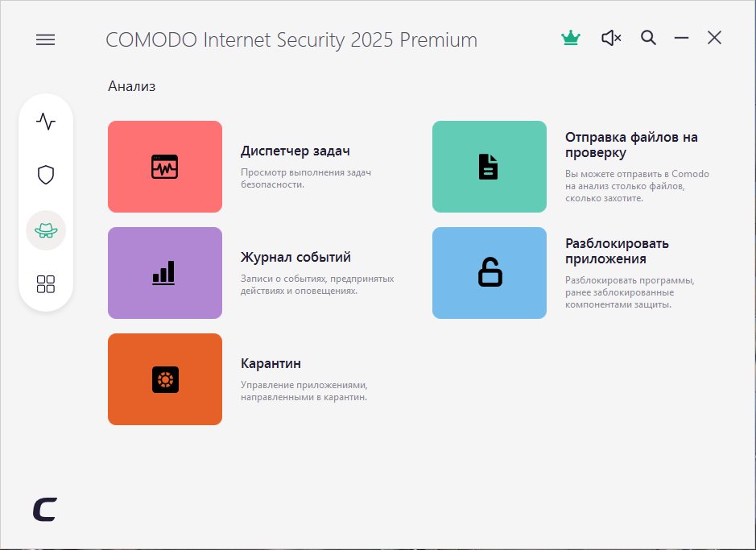
Task: Select the hat-and-glasses analysis sidebar tab
Action: [x=46, y=230]
